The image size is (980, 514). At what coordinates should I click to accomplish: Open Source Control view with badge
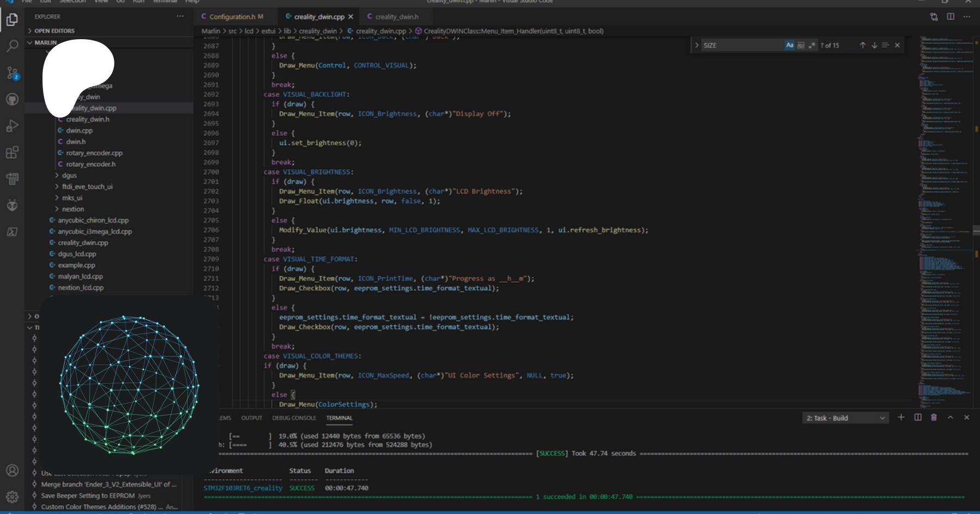[12, 73]
